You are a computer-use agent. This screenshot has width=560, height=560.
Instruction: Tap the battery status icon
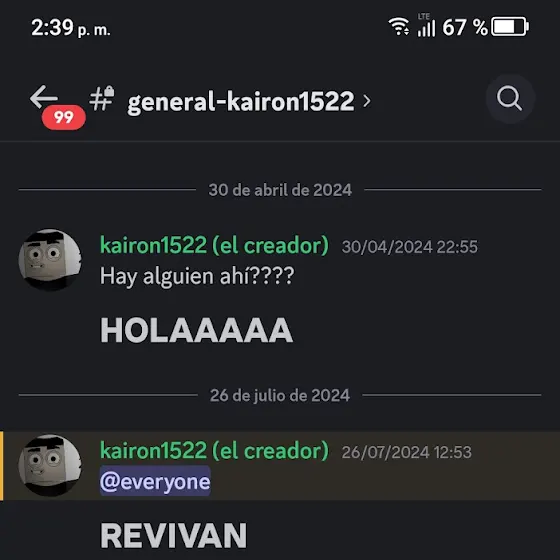tap(510, 26)
